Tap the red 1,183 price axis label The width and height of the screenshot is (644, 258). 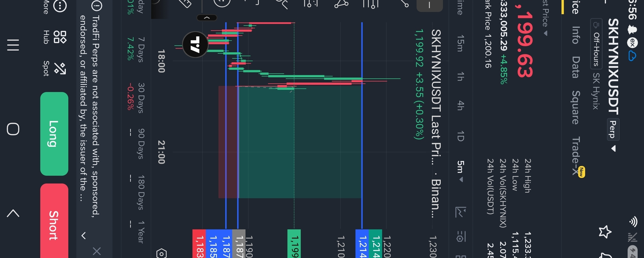pyautogui.click(x=199, y=244)
